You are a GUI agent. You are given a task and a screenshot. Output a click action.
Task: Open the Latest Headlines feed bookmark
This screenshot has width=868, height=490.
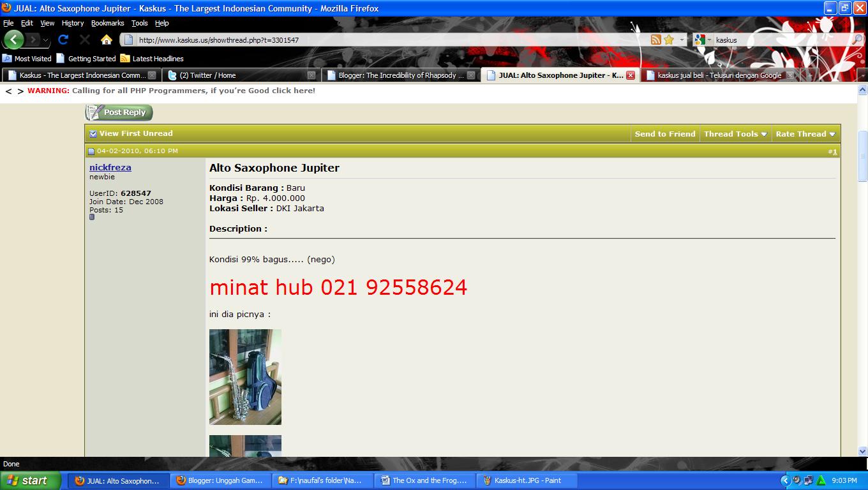[x=152, y=58]
